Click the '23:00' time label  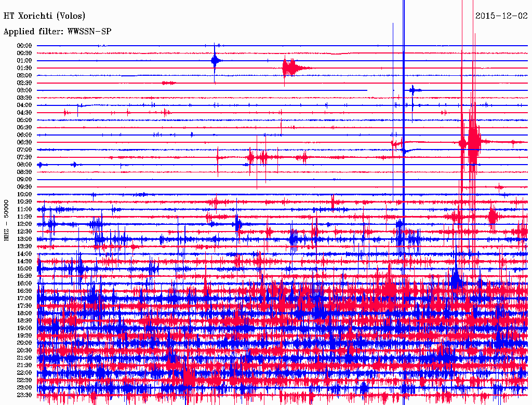(x=24, y=388)
